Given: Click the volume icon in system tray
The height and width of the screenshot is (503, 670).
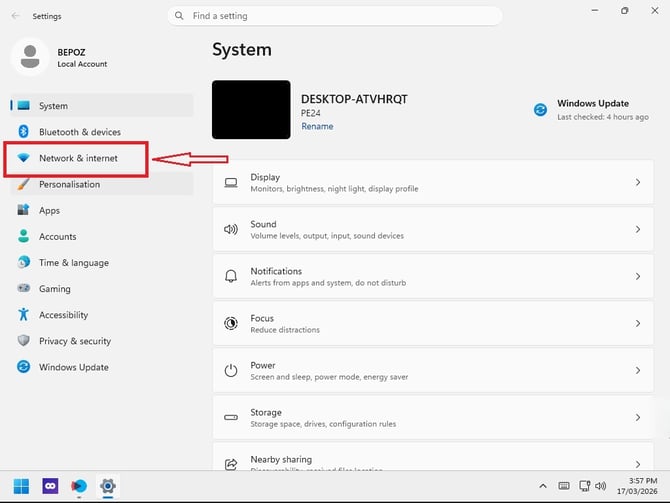Looking at the screenshot, I should pyautogui.click(x=600, y=486).
